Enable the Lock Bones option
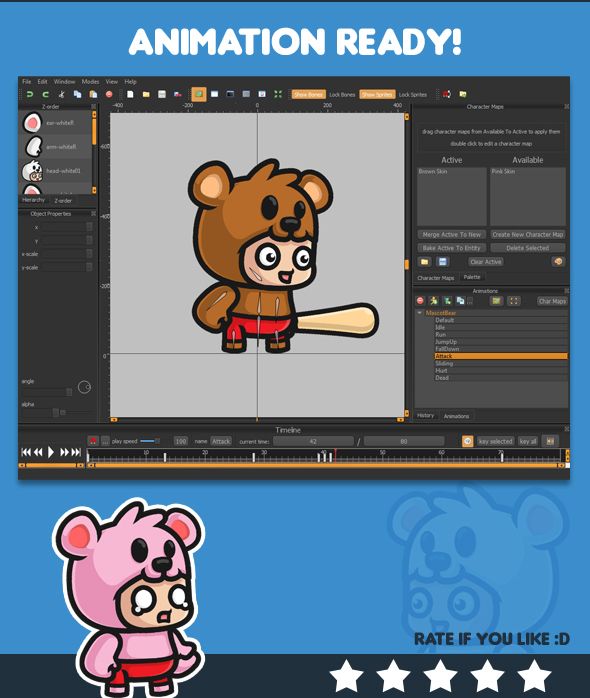Image resolution: width=590 pixels, height=698 pixels. [x=342, y=94]
